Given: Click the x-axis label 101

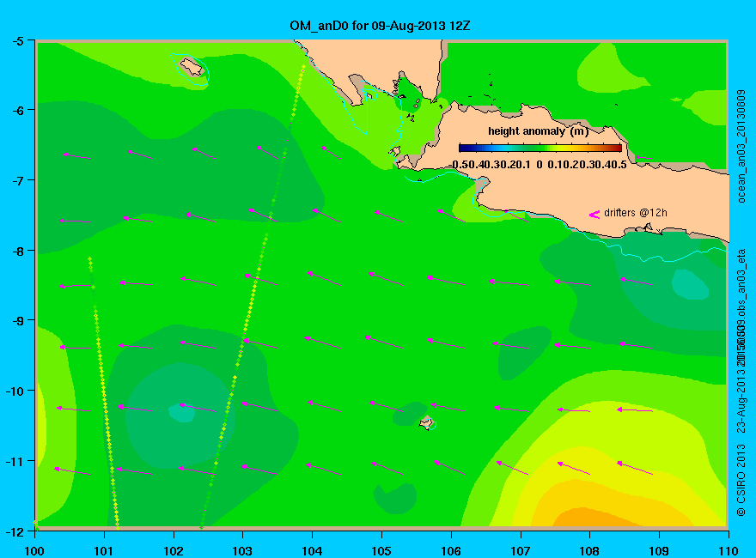Looking at the screenshot, I should click(104, 551).
